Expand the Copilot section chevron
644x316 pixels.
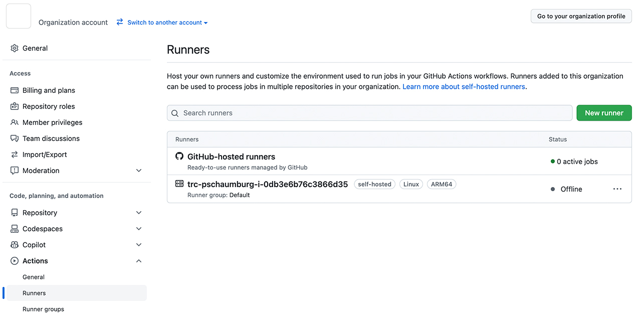click(x=139, y=245)
